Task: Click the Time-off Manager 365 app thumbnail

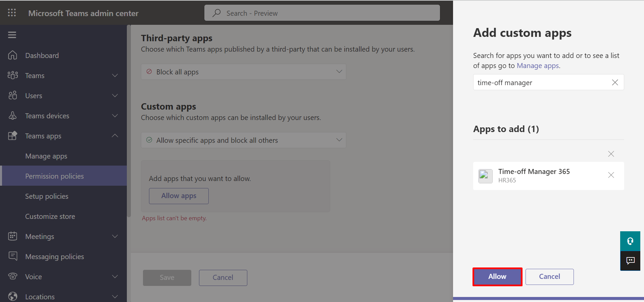Action: 485,176
